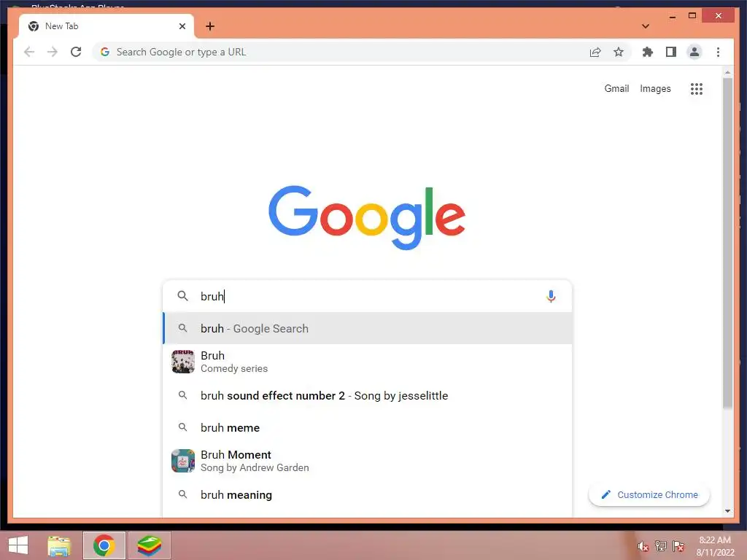Click the Bruh comedy series thumbnail

183,362
